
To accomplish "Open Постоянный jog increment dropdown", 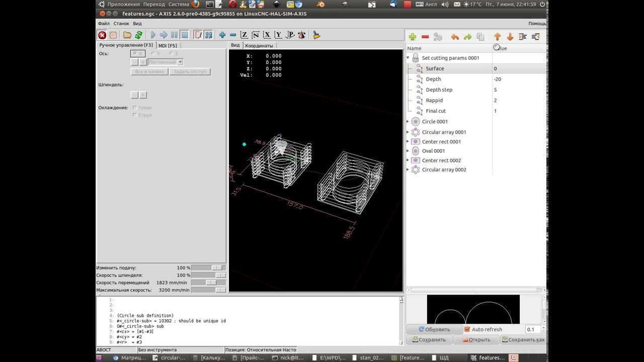I will [166, 62].
